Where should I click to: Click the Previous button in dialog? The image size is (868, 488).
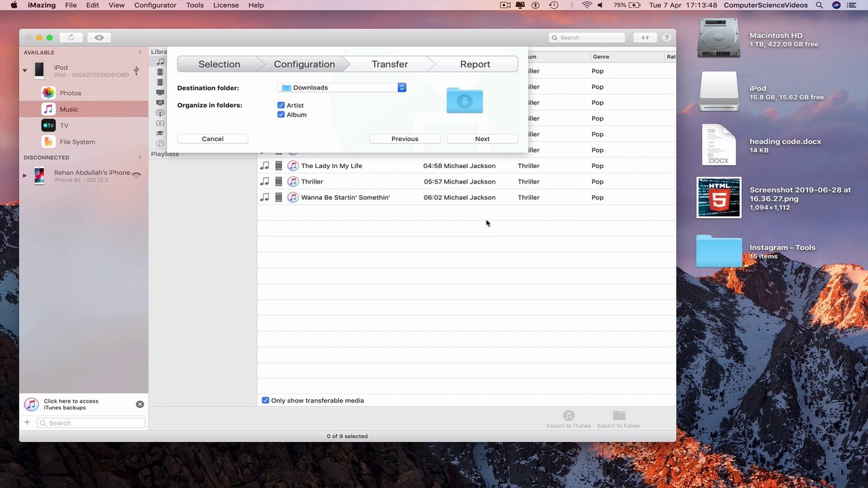click(x=405, y=139)
